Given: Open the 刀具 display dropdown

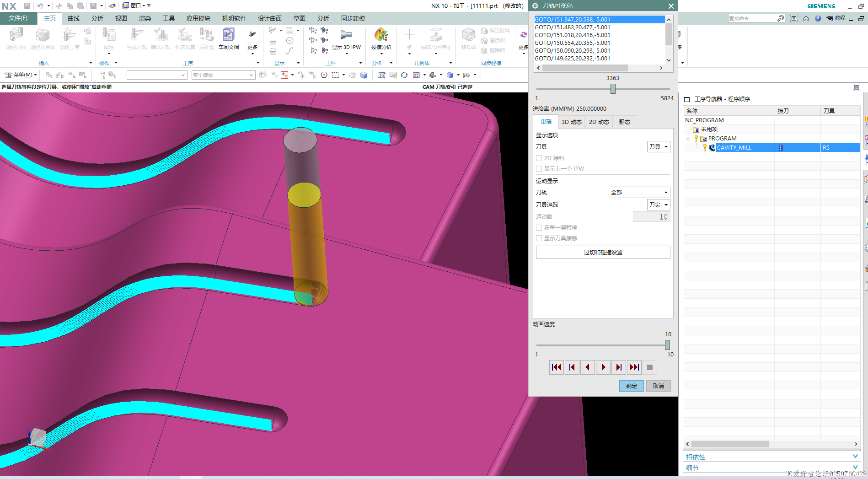Looking at the screenshot, I should [x=659, y=147].
